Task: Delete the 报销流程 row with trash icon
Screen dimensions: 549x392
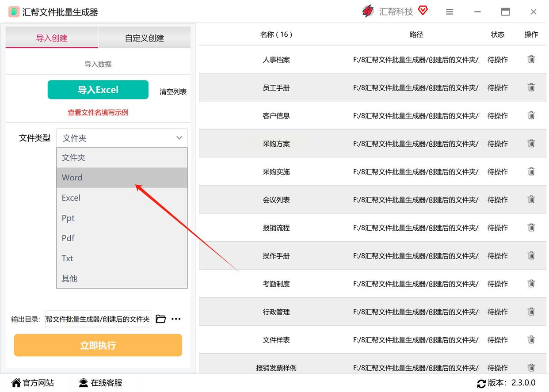Action: [531, 228]
